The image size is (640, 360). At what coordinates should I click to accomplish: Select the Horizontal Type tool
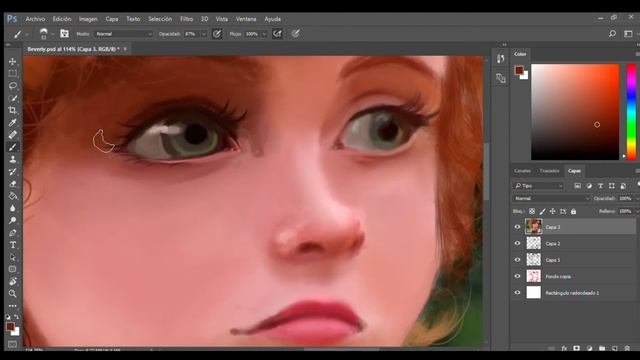[13, 245]
